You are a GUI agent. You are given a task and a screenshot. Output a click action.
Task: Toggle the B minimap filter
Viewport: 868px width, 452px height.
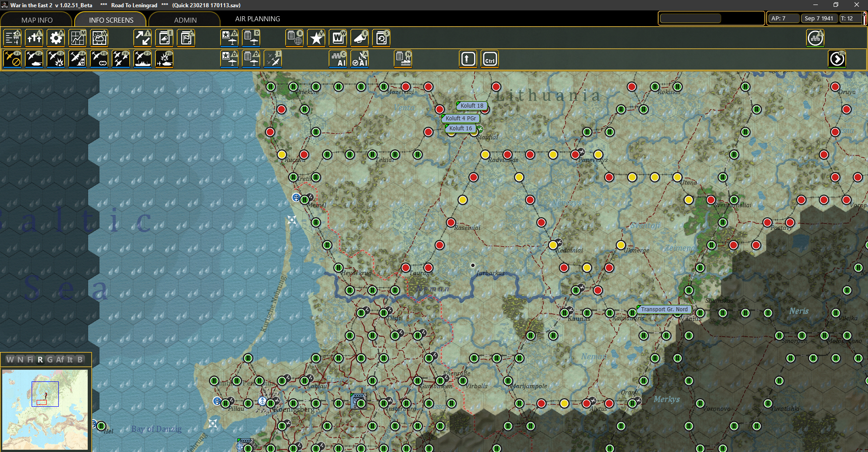(80, 360)
